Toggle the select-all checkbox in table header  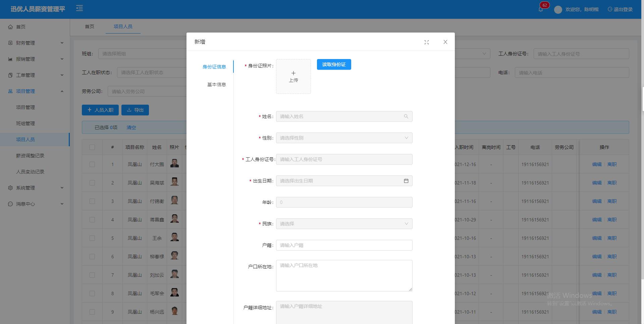pyautogui.click(x=92, y=147)
